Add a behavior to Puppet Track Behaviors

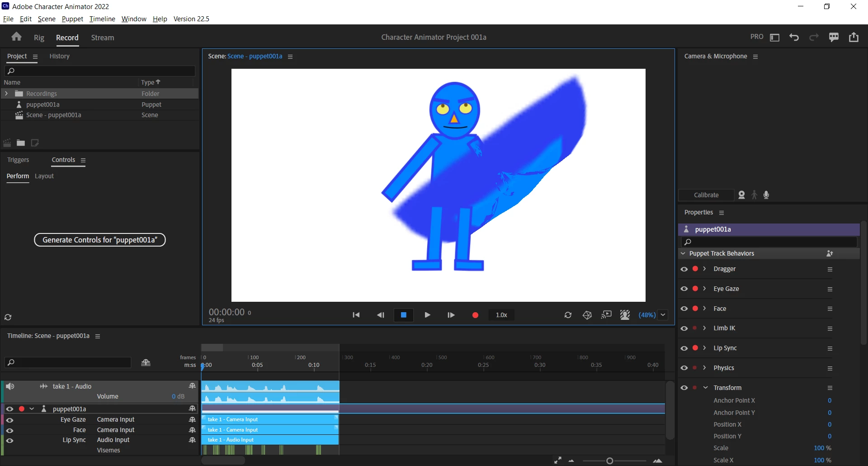[x=830, y=253]
